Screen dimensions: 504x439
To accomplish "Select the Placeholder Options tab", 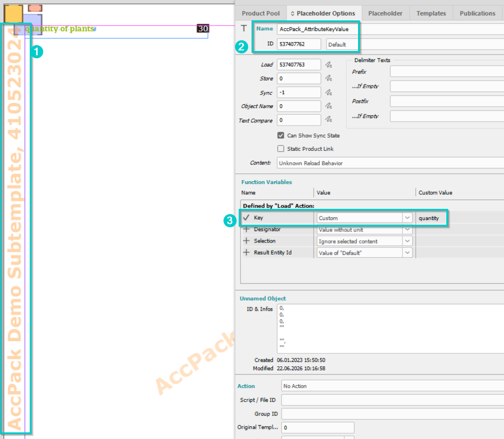I will pyautogui.click(x=324, y=13).
